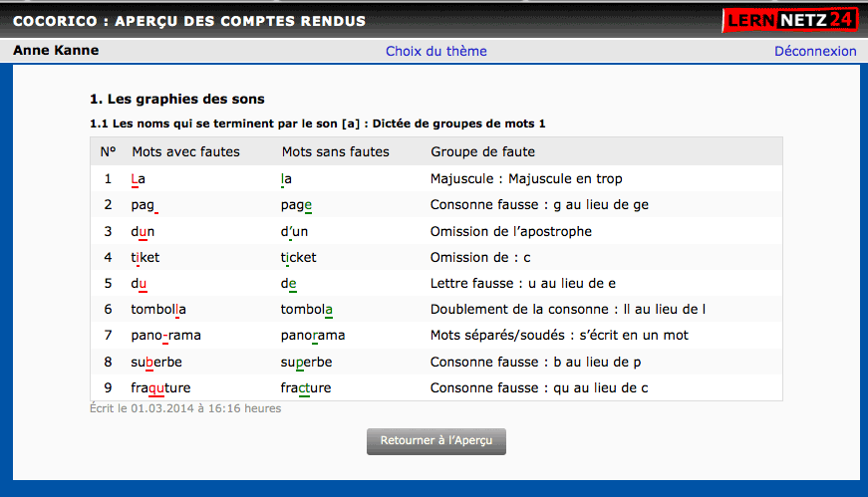Click the corrected word panorama
Viewport: 868px width, 497px height.
[x=312, y=336]
